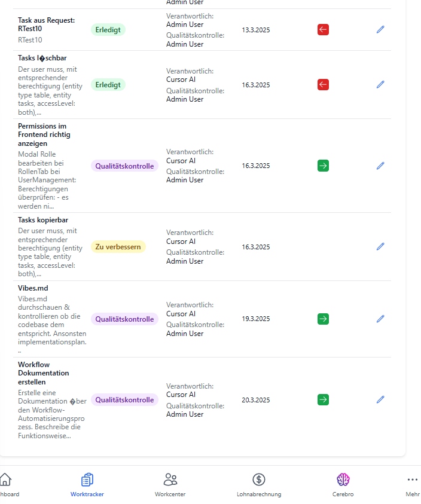Click date 19.3.2025
This screenshot has height=504, width=421.
(256, 319)
